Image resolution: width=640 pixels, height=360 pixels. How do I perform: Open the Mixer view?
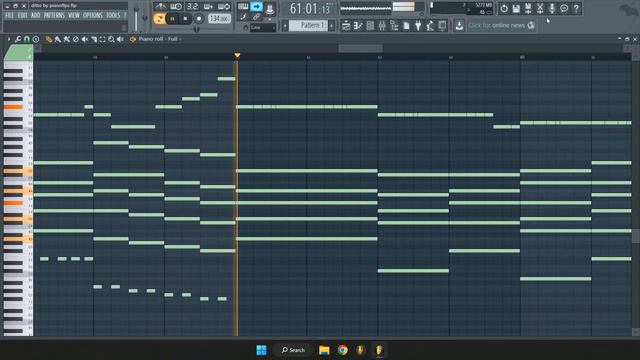(x=382, y=26)
